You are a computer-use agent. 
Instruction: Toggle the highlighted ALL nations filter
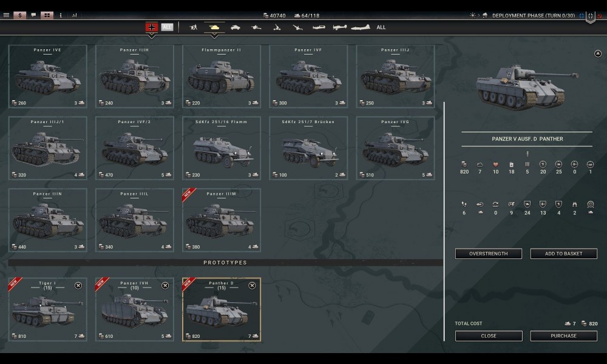(x=167, y=27)
